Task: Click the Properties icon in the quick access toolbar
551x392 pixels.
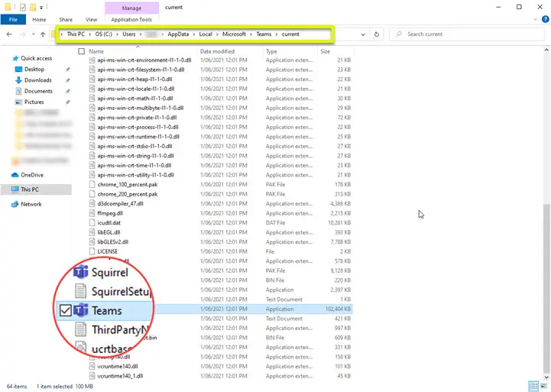Action: pos(23,7)
